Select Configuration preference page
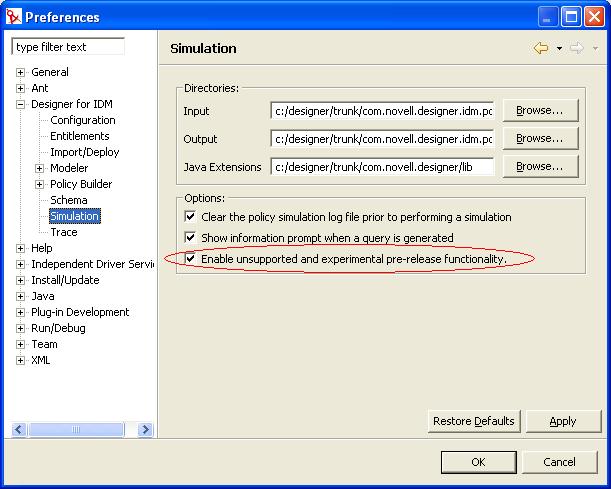 [x=83, y=120]
